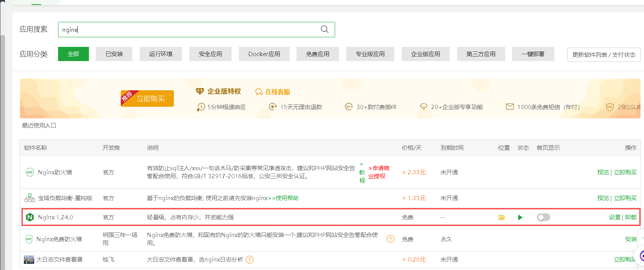This screenshot has height=270, width=644.
Task: Click 预览 for Nginx防火墙
Action: [603, 172]
